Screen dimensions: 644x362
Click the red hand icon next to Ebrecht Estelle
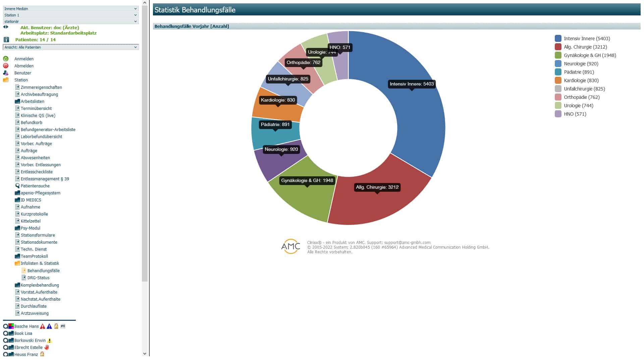click(47, 347)
